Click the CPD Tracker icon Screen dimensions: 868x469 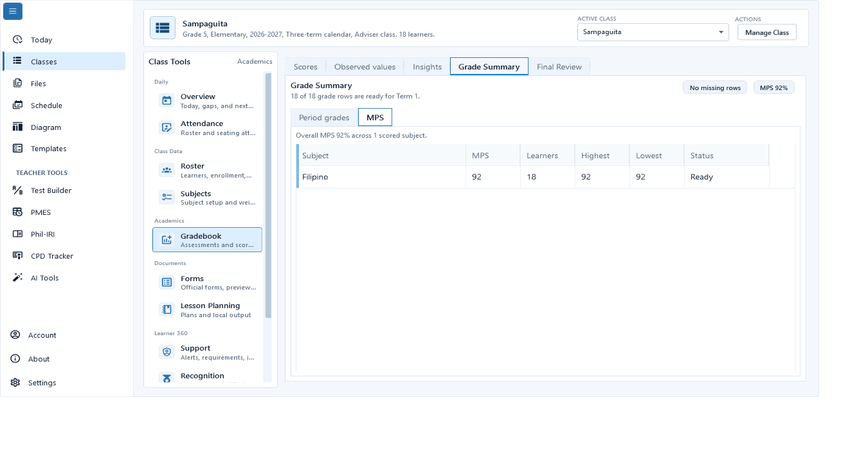click(17, 255)
